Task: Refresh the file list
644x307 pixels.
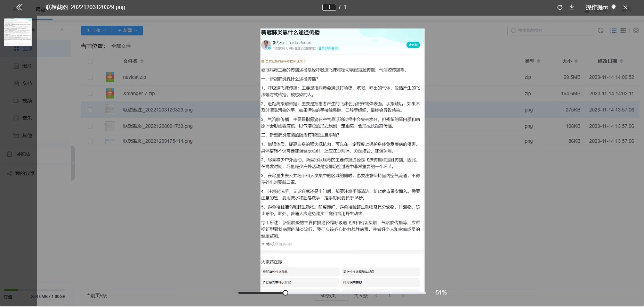Action: tap(601, 31)
